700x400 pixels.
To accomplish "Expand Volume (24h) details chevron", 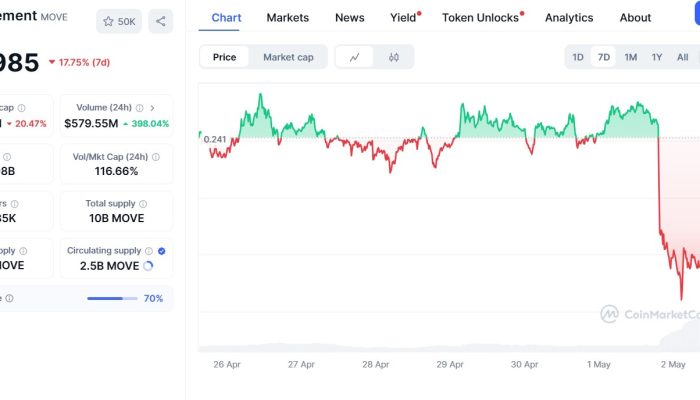I will (152, 107).
